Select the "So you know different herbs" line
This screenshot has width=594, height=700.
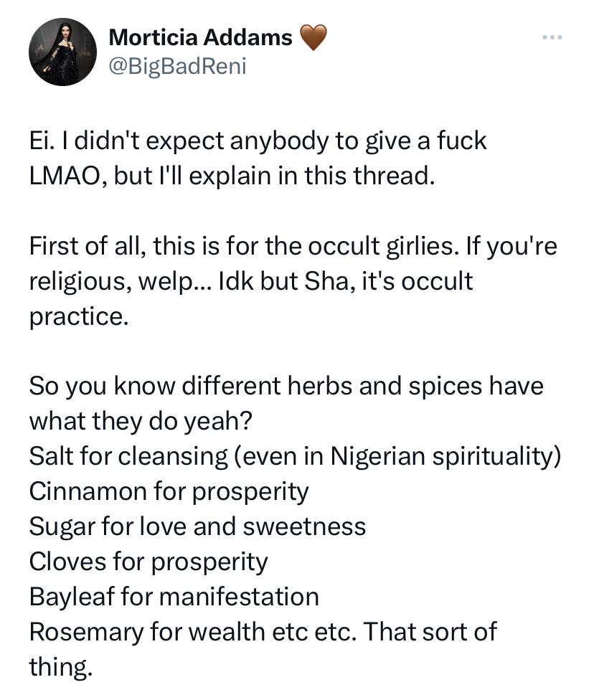(286, 386)
